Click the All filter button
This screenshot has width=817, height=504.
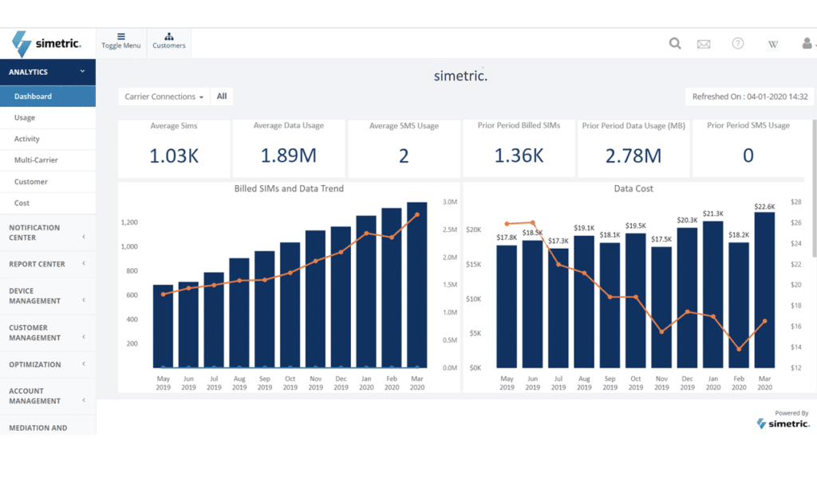point(222,96)
